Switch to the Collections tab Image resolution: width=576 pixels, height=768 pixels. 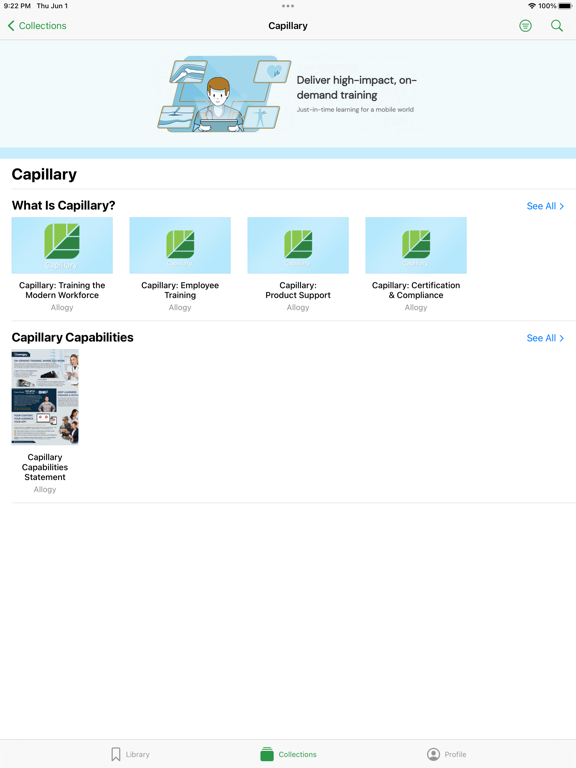point(288,754)
